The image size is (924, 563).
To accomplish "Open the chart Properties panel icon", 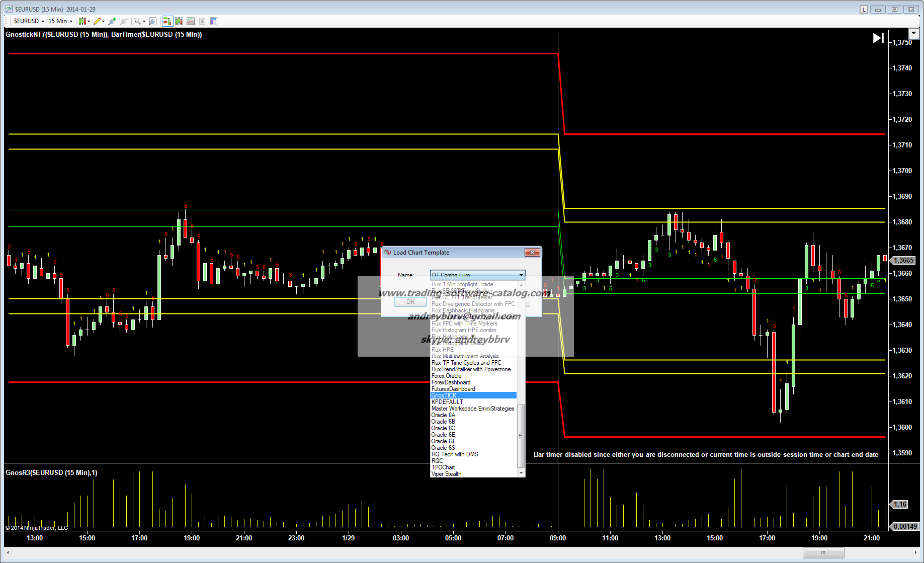I will click(214, 21).
